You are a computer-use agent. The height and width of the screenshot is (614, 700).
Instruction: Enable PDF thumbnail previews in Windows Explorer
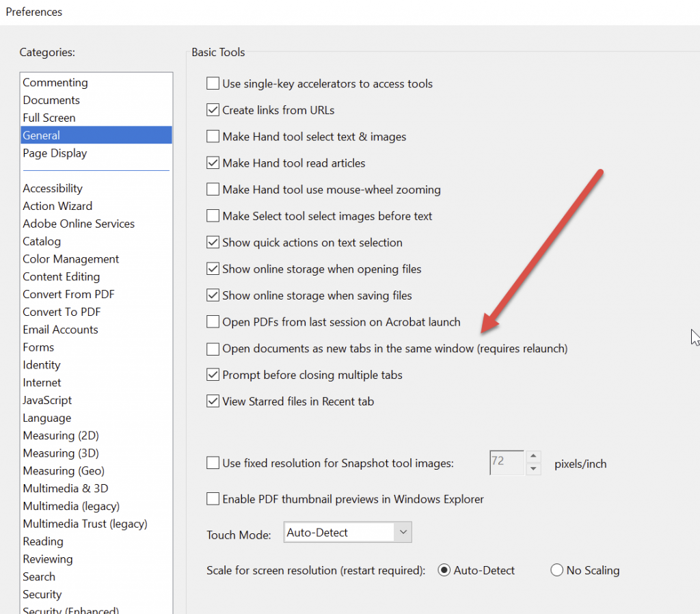[214, 498]
